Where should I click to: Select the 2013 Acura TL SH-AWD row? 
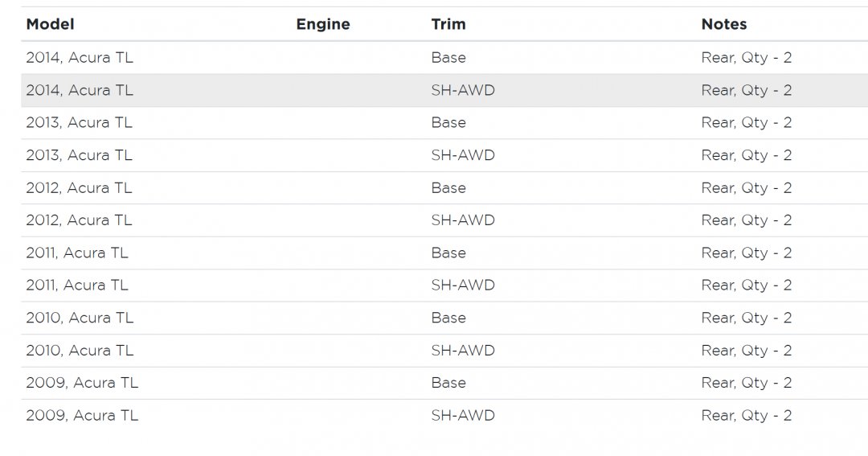tap(80, 155)
